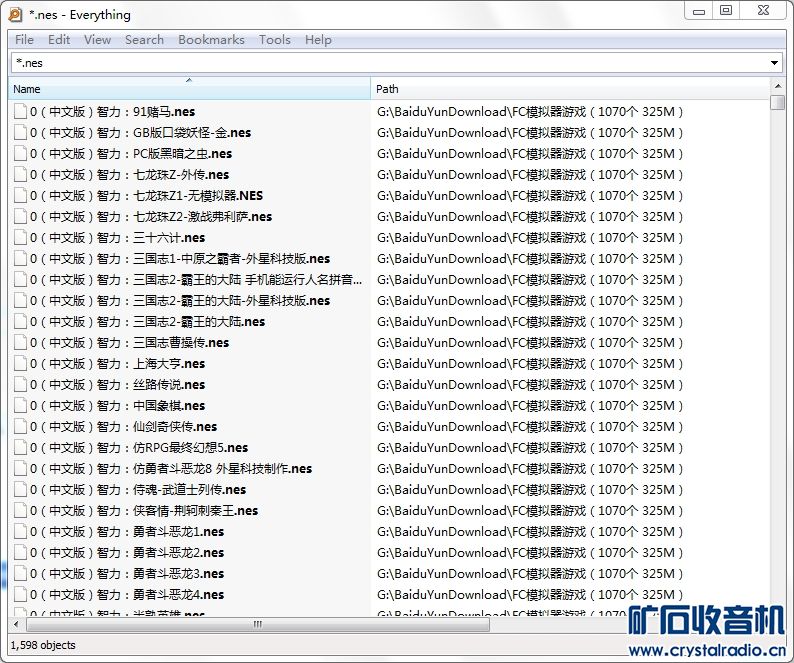Click file icon for 三十六计.nes

(x=20, y=238)
